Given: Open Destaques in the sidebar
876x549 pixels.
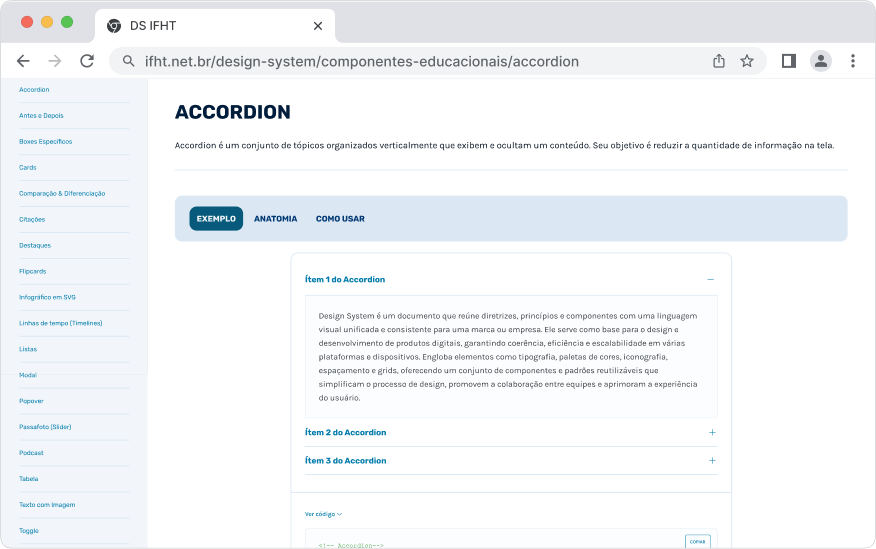Looking at the screenshot, I should pos(35,245).
